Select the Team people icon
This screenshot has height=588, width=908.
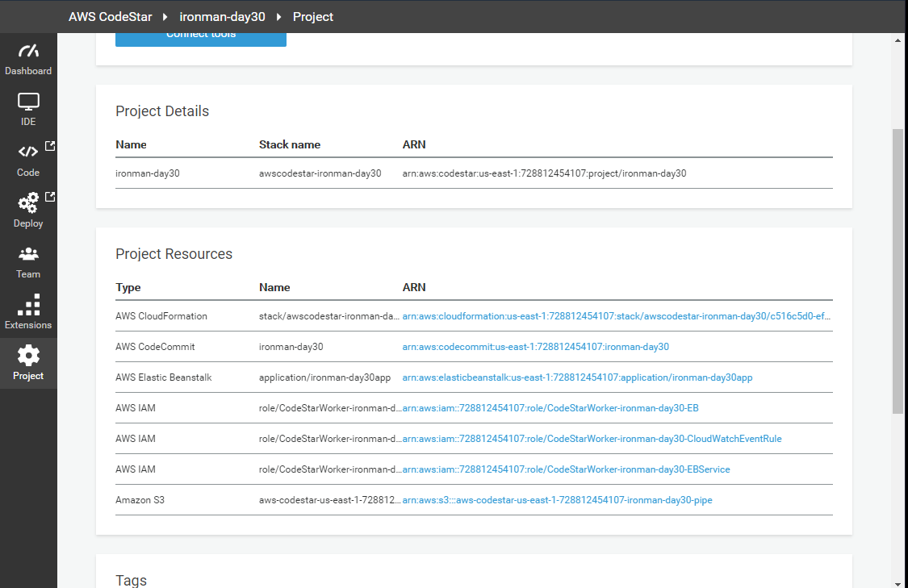point(28,253)
